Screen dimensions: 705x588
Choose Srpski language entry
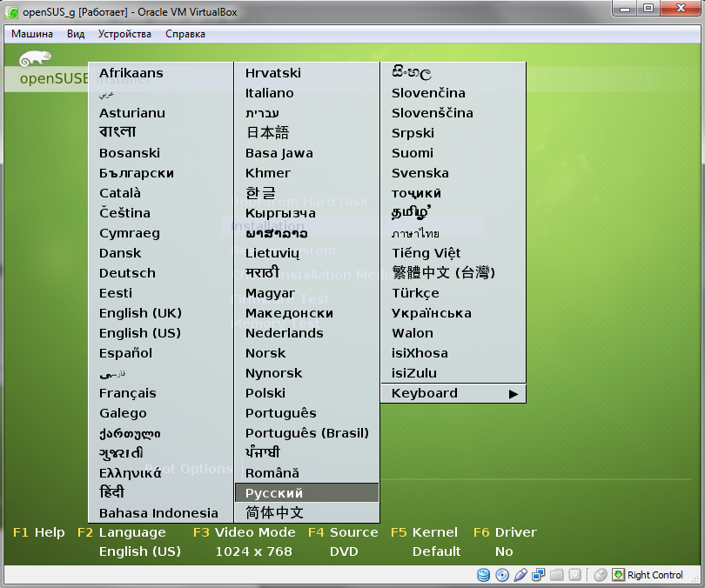(x=453, y=133)
